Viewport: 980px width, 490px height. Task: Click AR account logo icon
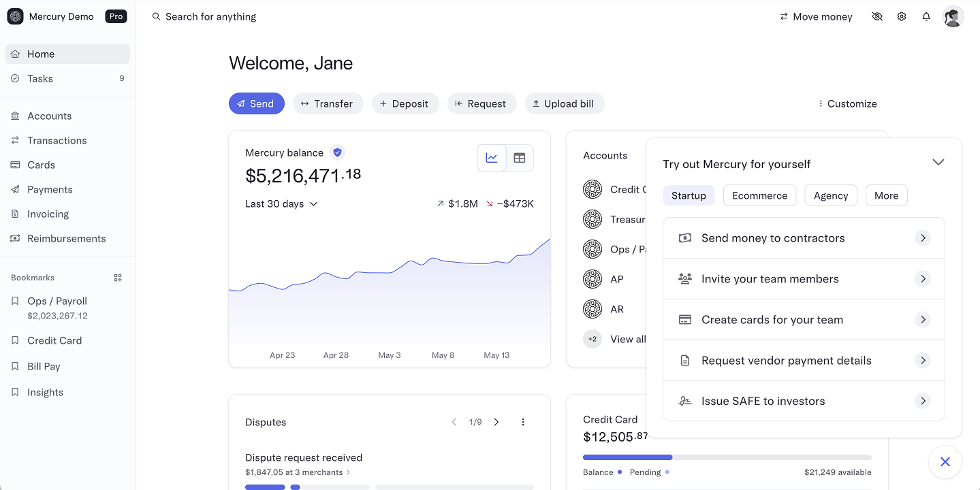coord(592,309)
